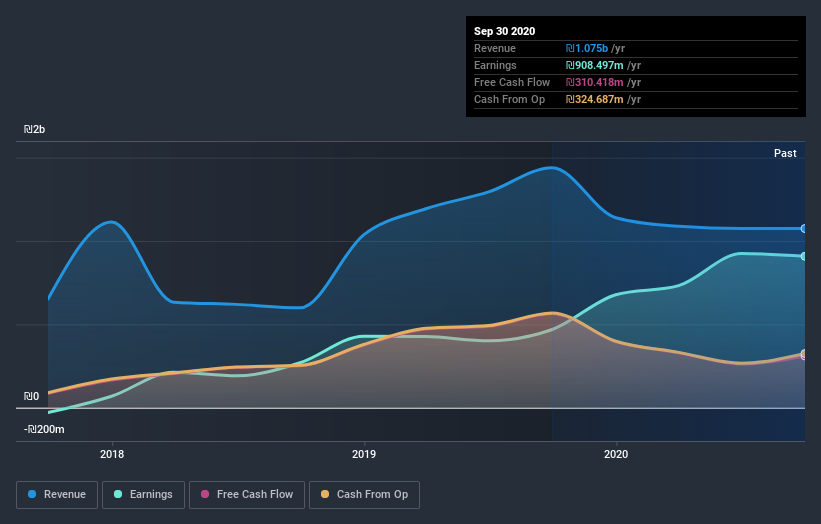The image size is (821, 524).
Task: Click the 2019 x-axis label
Action: coord(364,454)
